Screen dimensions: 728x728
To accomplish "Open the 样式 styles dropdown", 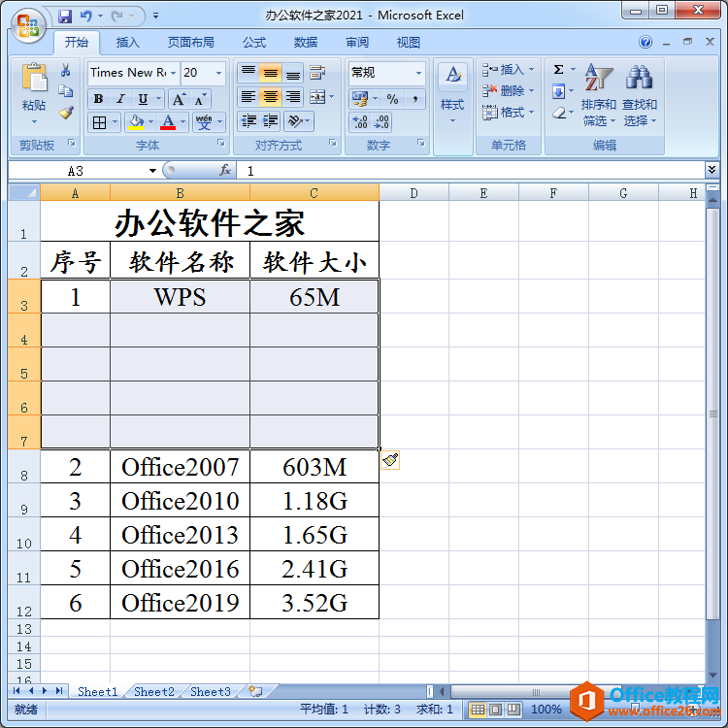I will [x=452, y=94].
